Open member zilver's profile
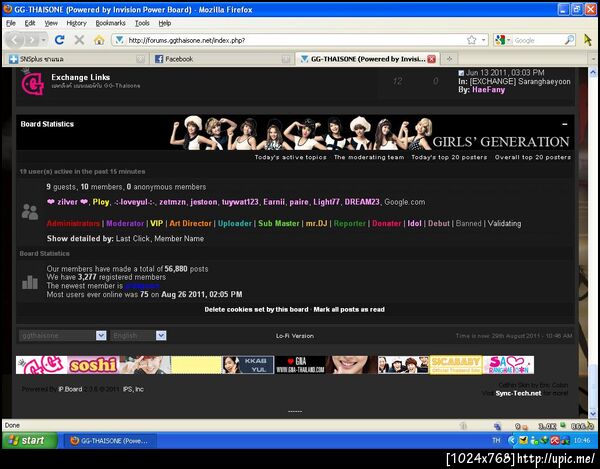This screenshot has height=469, width=600. [67, 202]
